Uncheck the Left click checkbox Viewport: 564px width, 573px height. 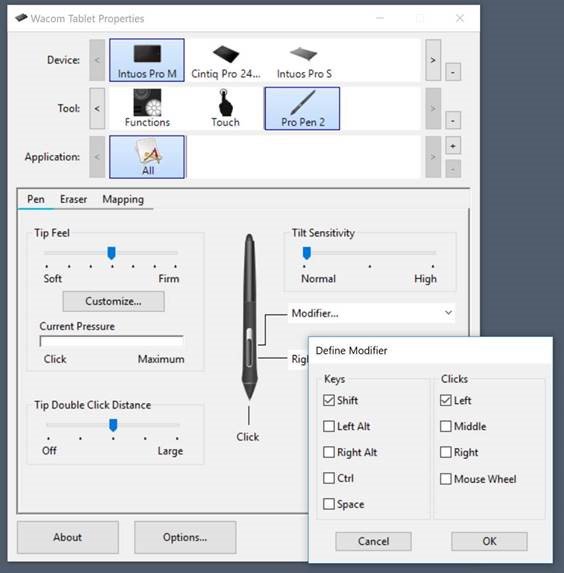(x=446, y=400)
